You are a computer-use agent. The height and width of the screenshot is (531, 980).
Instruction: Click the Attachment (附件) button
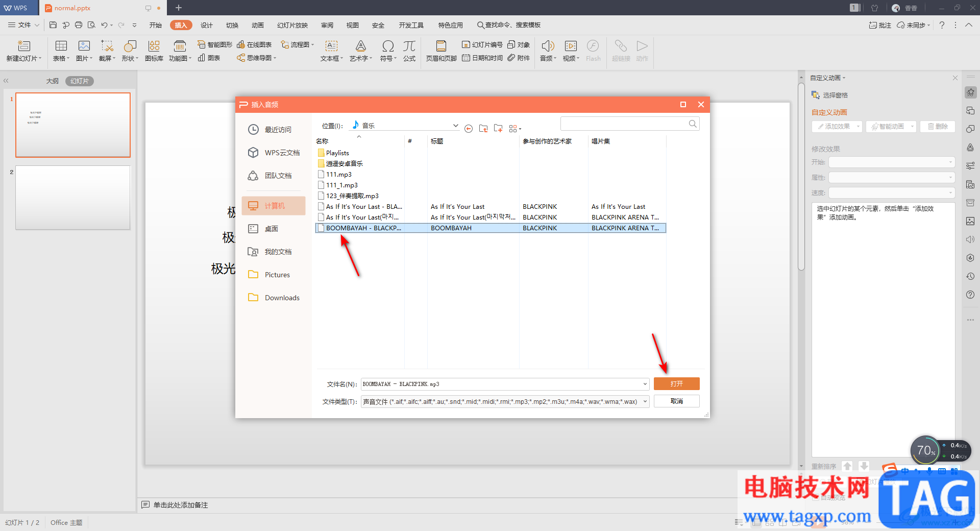[x=519, y=58]
